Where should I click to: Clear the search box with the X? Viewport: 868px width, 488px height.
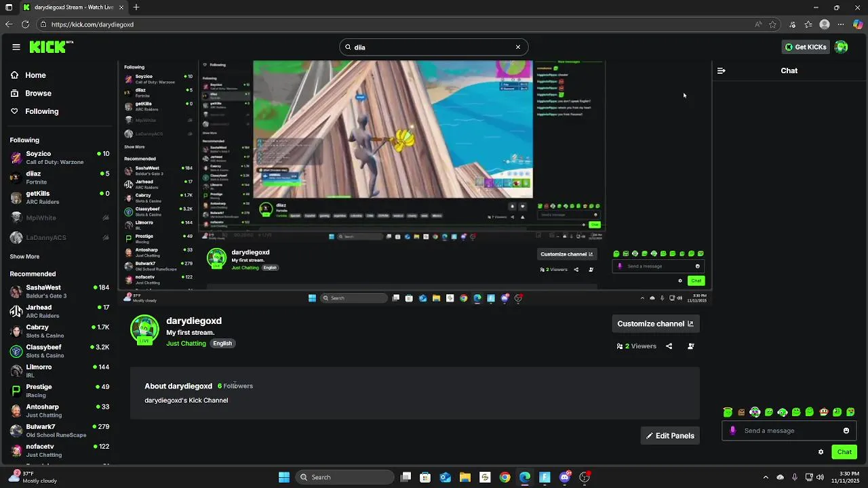coord(518,47)
